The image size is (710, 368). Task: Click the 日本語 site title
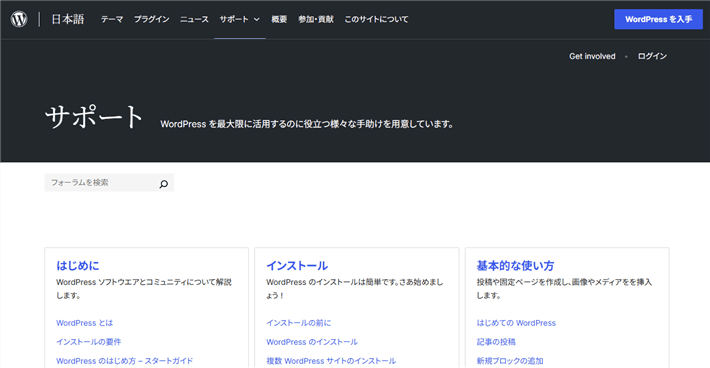click(x=67, y=19)
